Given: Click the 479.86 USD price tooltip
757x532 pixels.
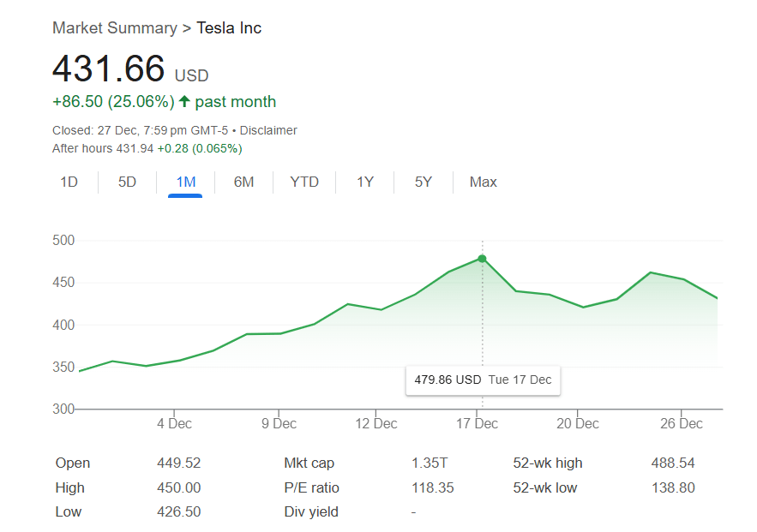Looking at the screenshot, I should (483, 380).
